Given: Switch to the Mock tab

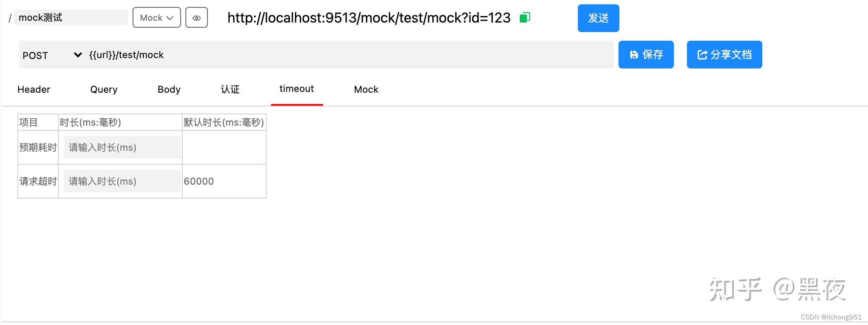Looking at the screenshot, I should [366, 89].
